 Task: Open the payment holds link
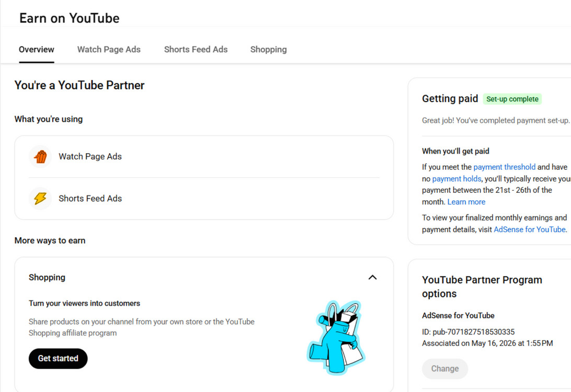point(456,179)
